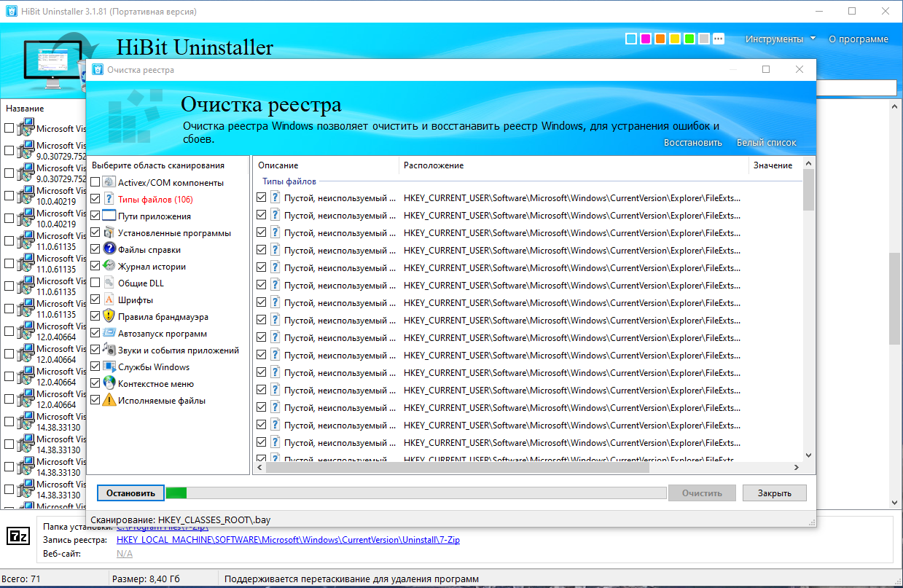Click the blue help icon for Файлы справки
The image size is (903, 588).
[109, 249]
